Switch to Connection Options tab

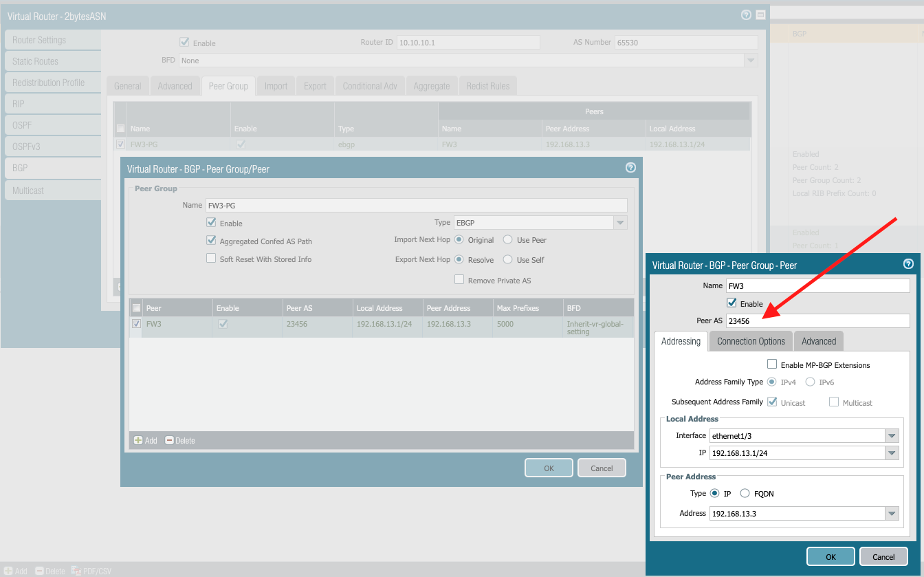(751, 341)
